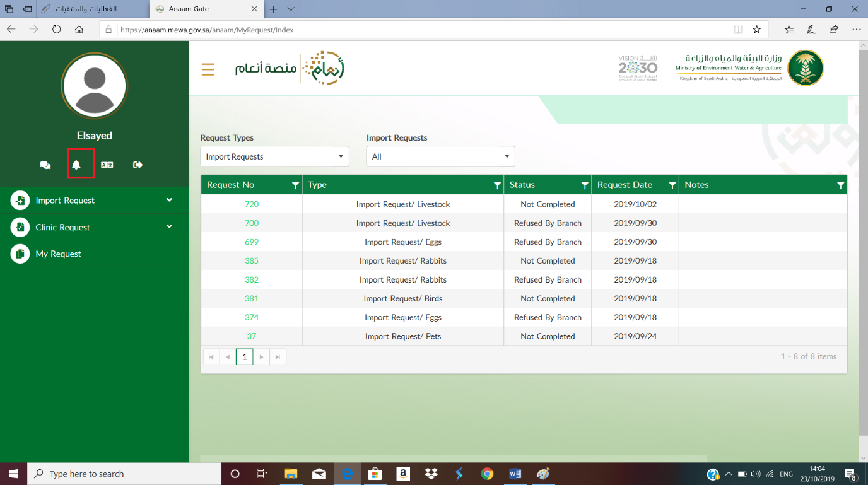The image size is (868, 485).
Task: Open My Request in the sidebar
Action: coord(58,254)
